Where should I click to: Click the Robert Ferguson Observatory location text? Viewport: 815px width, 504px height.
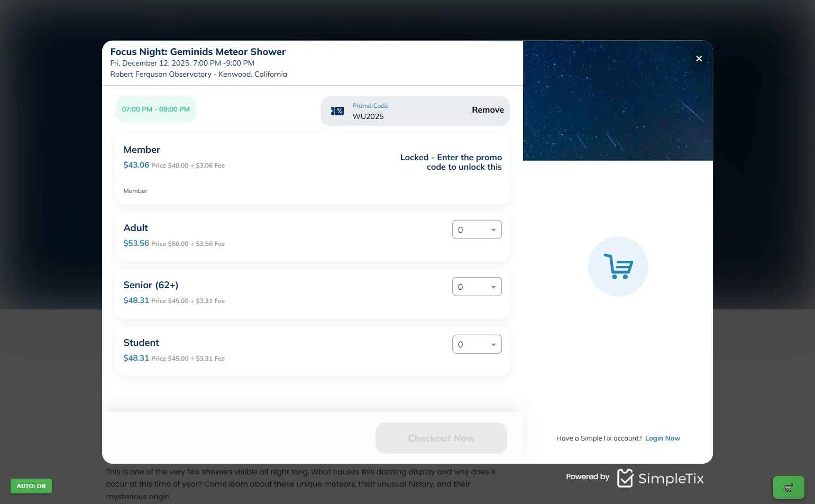pyautogui.click(x=198, y=75)
